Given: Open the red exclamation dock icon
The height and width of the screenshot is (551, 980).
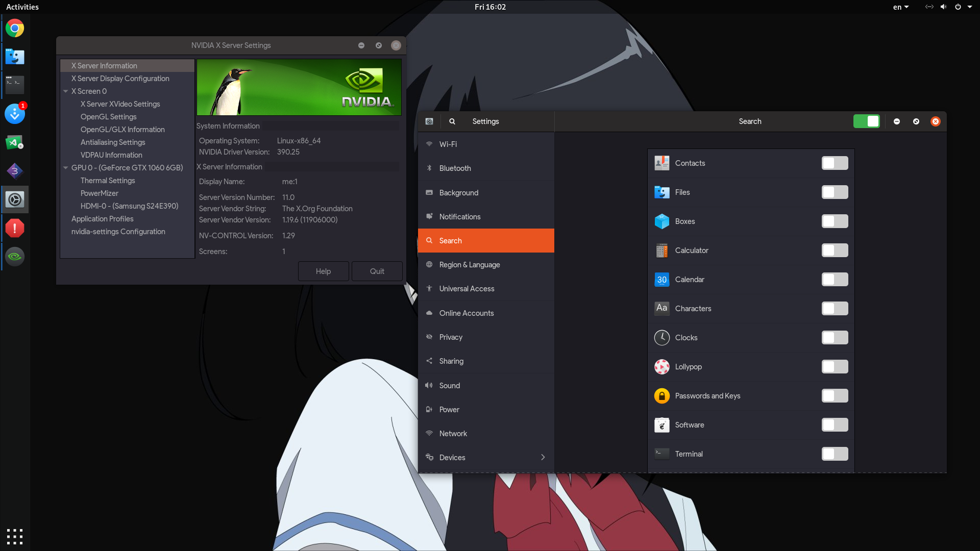Looking at the screenshot, I should click(x=15, y=228).
